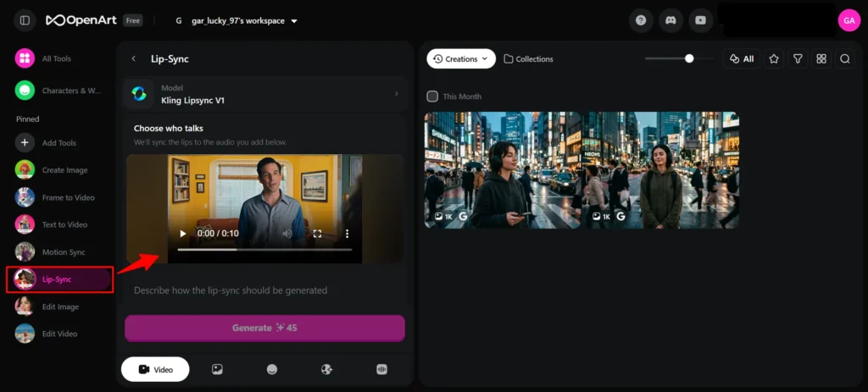Open Motion Sync in the sidebar
The image size is (868, 392).
pos(63,252)
